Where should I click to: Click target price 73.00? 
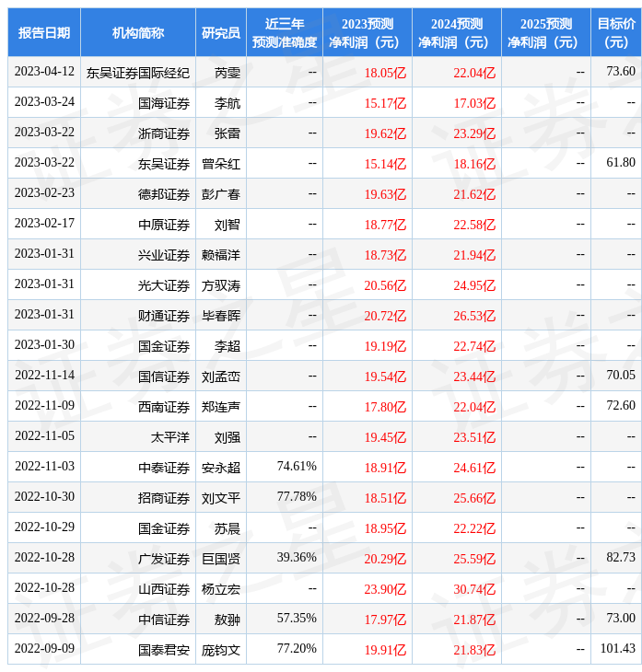pyautogui.click(x=621, y=619)
